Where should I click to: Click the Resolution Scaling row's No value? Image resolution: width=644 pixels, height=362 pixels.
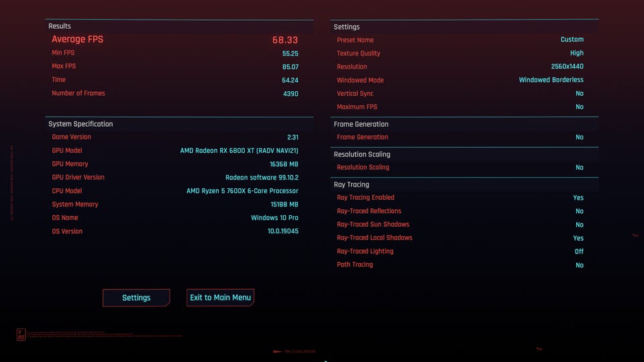click(x=579, y=168)
